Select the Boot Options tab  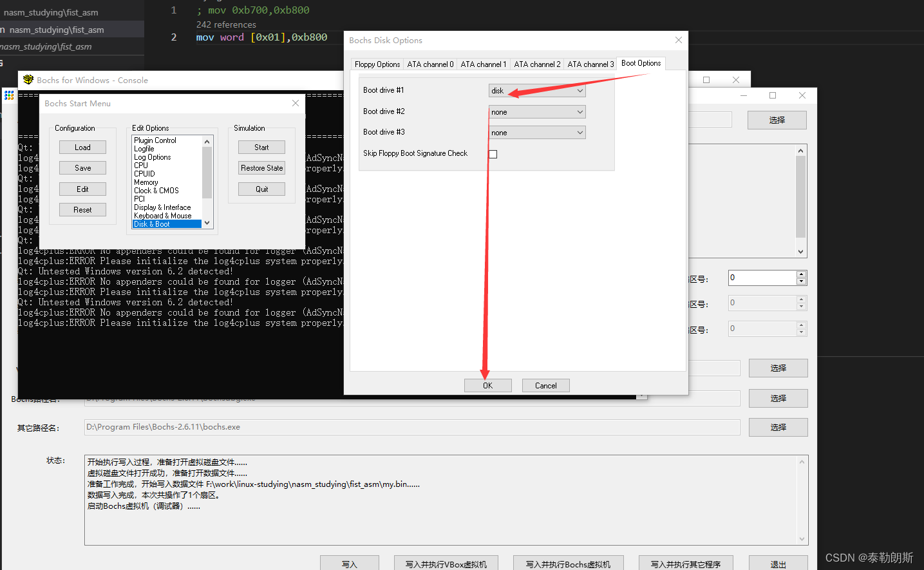(641, 63)
